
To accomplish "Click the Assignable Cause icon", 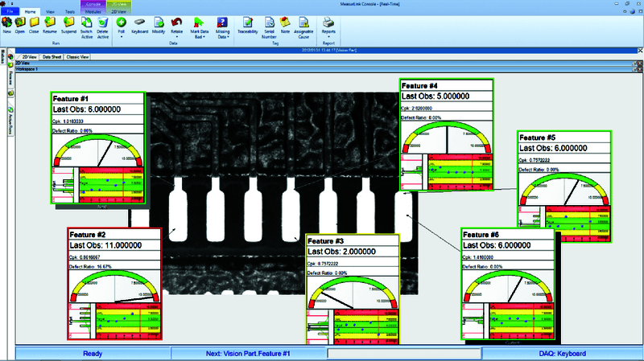I will (x=303, y=23).
